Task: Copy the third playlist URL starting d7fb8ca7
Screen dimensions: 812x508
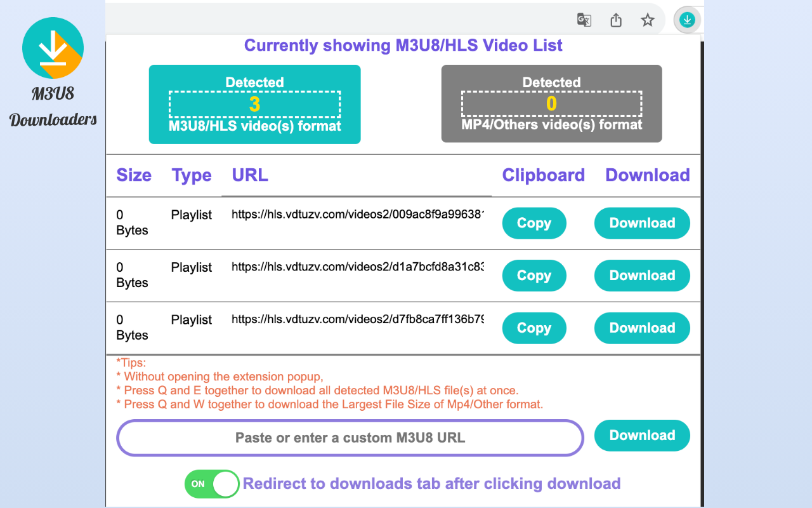Action: point(534,328)
